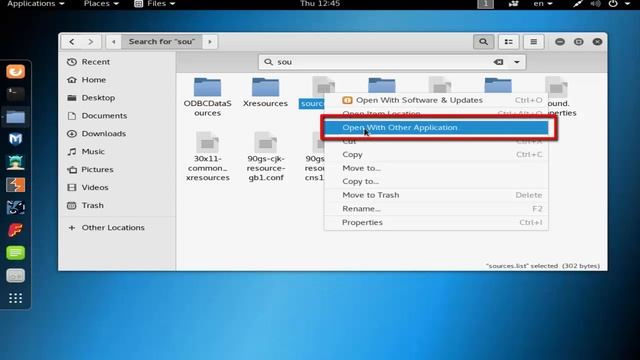Screen dimensions: 640x360
Task: Go back with the left arrow button
Action: point(72,42)
